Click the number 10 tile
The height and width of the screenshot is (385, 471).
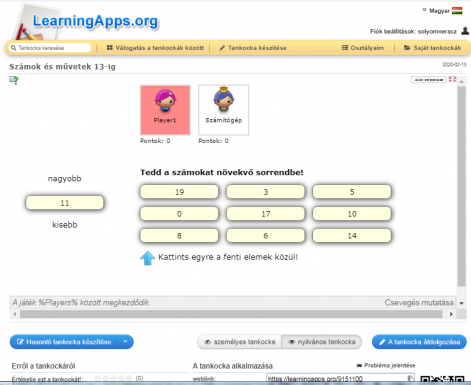click(x=352, y=214)
